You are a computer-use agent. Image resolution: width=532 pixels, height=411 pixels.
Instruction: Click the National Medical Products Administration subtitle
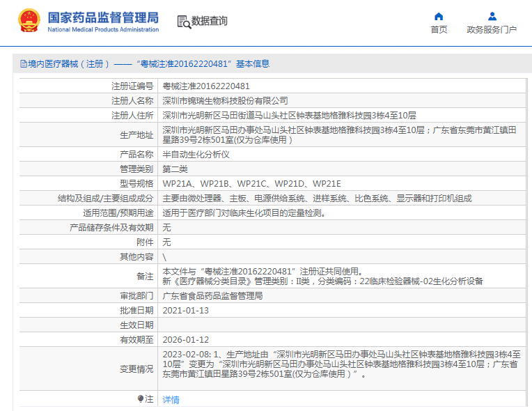(x=103, y=29)
